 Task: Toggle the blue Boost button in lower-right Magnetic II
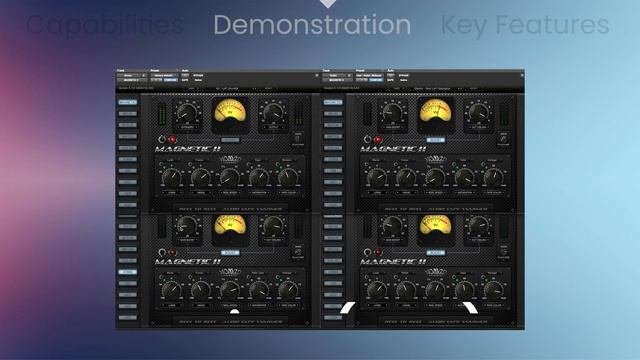[436, 253]
